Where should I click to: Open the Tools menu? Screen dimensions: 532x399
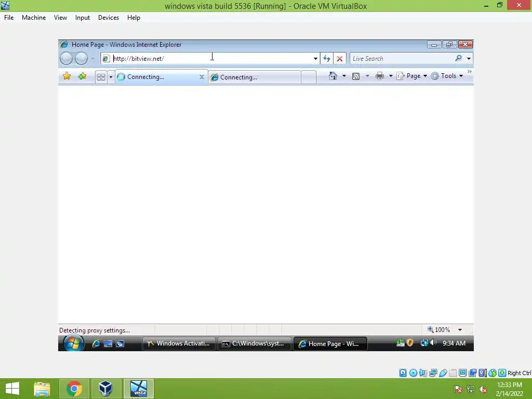447,76
